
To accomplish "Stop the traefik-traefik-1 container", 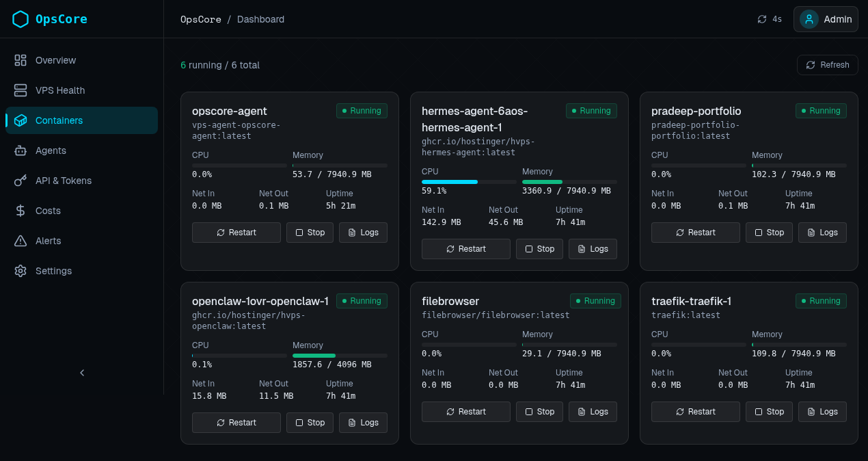I will click(x=770, y=412).
